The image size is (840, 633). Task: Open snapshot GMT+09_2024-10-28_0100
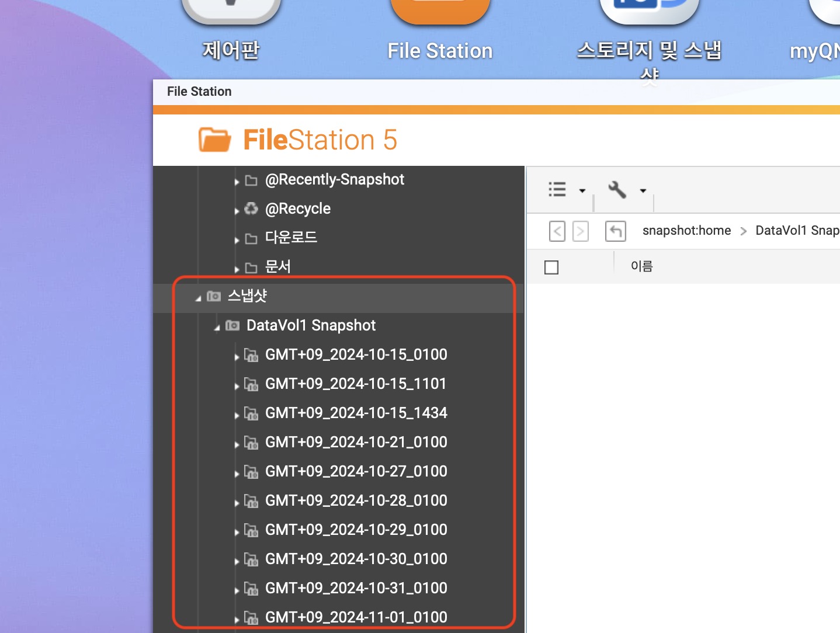click(x=356, y=500)
